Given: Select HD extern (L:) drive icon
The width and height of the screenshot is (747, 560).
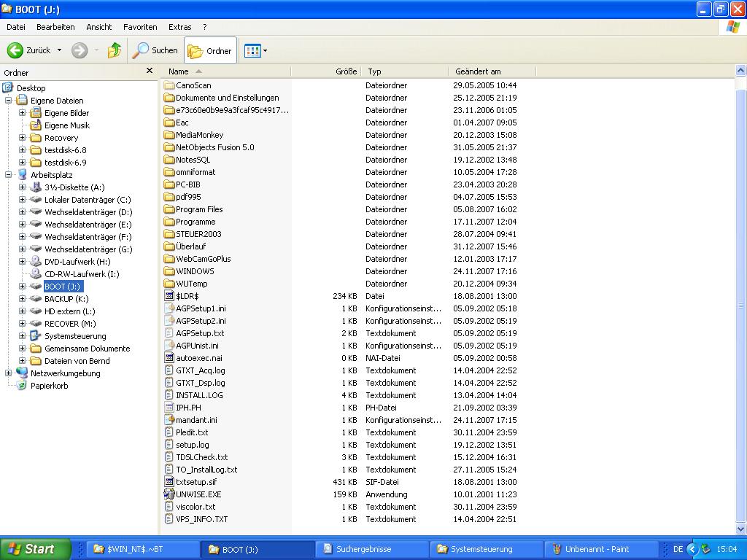Looking at the screenshot, I should 36,311.
